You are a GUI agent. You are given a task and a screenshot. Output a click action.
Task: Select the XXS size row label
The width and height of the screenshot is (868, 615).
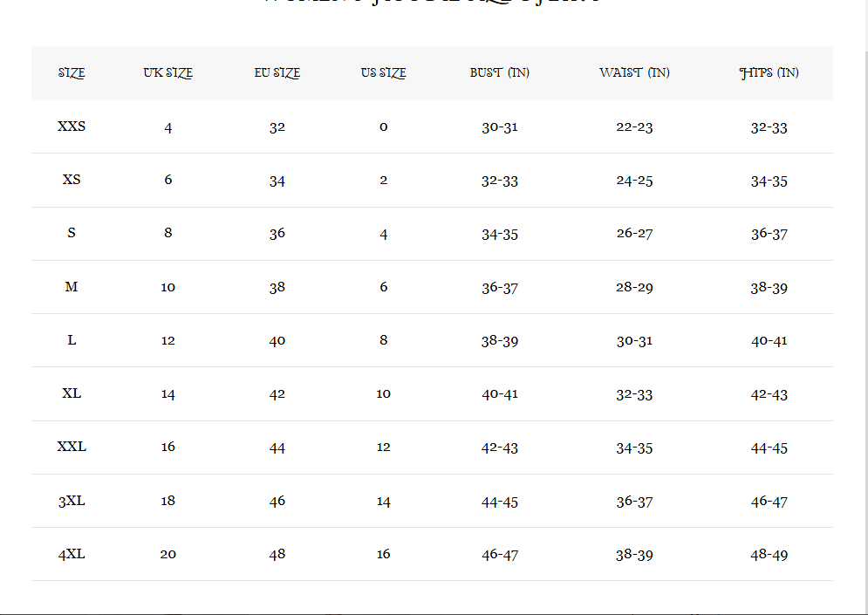click(x=72, y=126)
